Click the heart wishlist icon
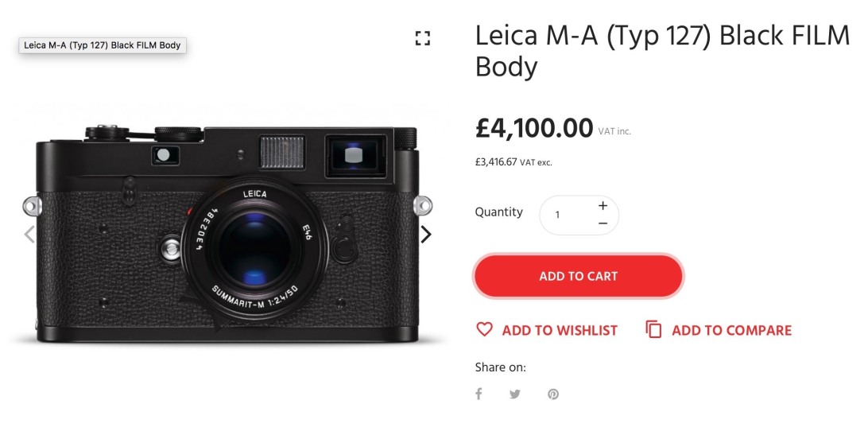Viewport: 868px width, 439px height. (x=484, y=329)
